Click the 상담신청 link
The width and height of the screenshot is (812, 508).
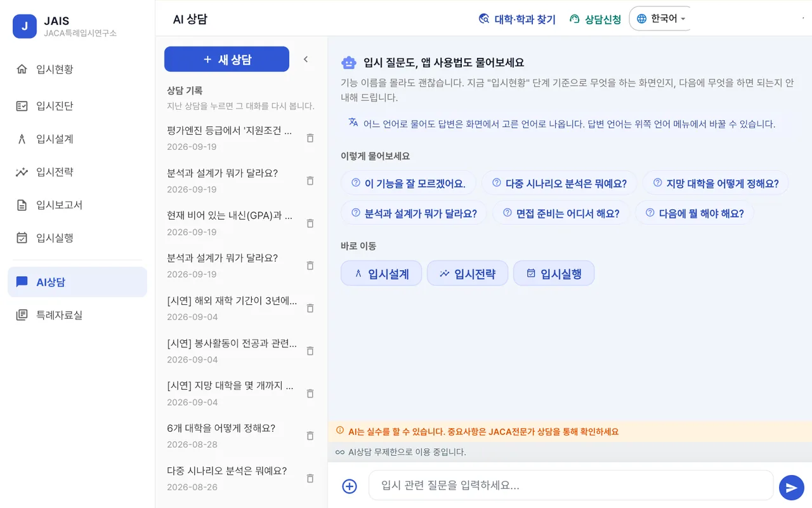(x=595, y=19)
